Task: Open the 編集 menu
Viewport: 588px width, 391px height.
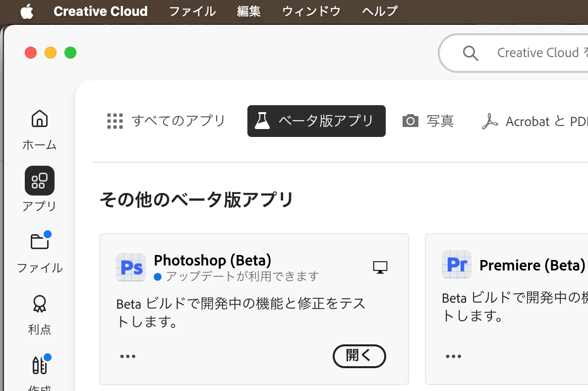Action: coord(248,11)
